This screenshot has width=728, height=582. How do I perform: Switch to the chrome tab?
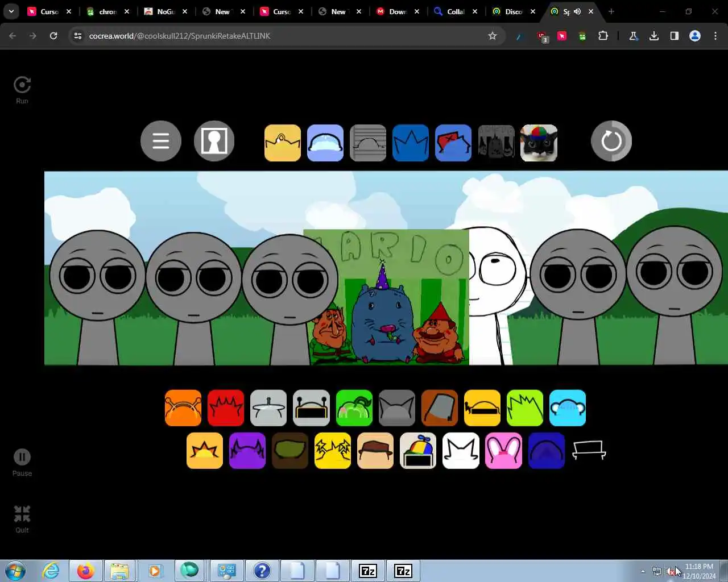pyautogui.click(x=108, y=11)
